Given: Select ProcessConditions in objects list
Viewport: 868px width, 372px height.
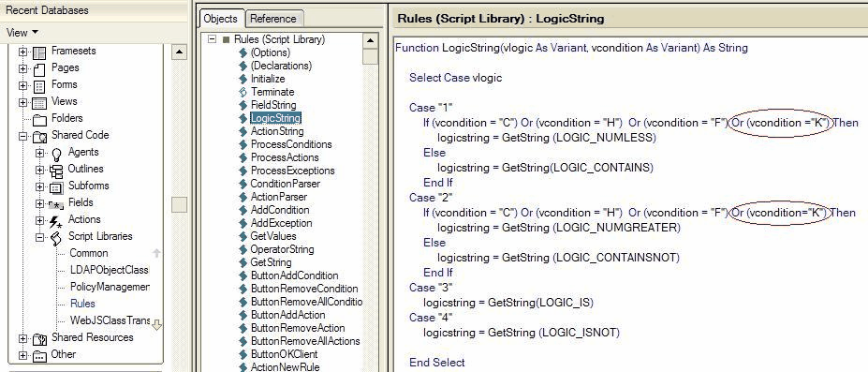Looking at the screenshot, I should pyautogui.click(x=291, y=144).
